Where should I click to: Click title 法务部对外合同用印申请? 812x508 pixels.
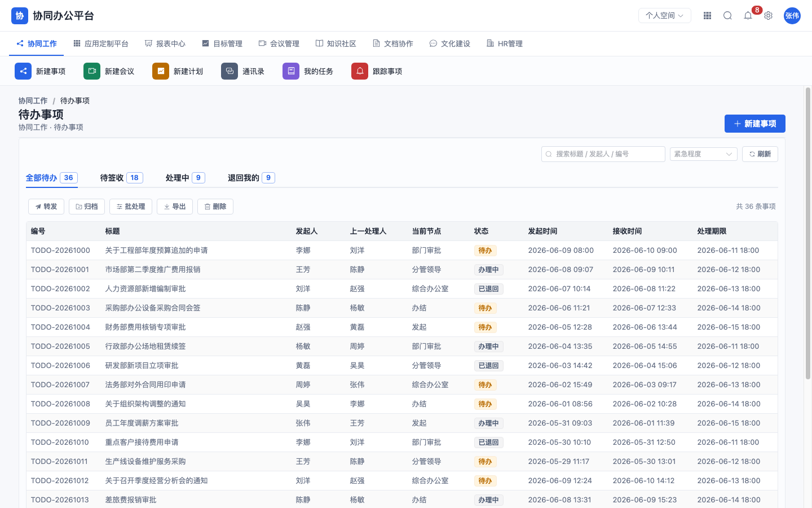[x=145, y=385]
